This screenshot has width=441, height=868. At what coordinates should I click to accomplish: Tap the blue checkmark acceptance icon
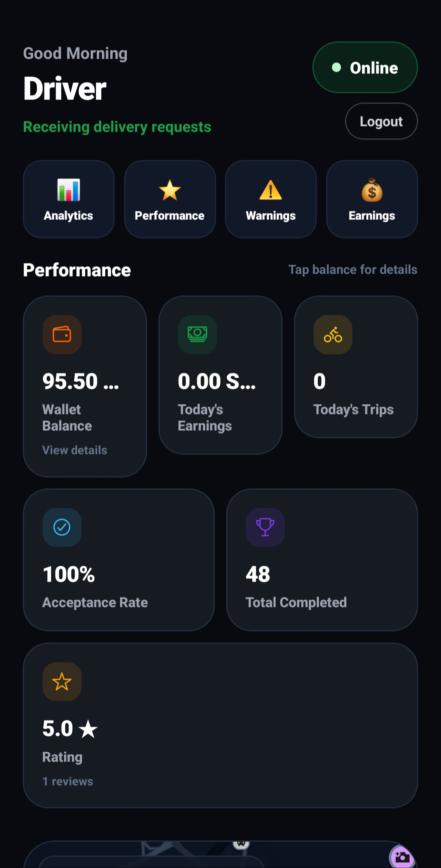click(x=62, y=527)
